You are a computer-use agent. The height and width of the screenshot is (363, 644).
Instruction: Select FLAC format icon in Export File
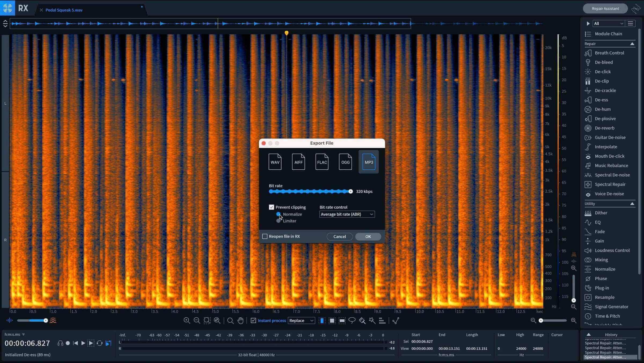click(x=322, y=162)
